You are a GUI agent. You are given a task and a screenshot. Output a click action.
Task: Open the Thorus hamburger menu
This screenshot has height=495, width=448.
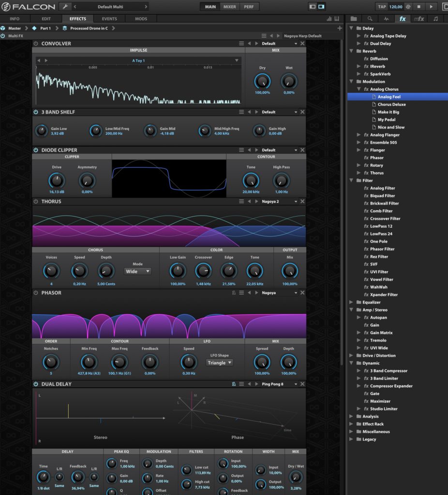[x=241, y=201]
